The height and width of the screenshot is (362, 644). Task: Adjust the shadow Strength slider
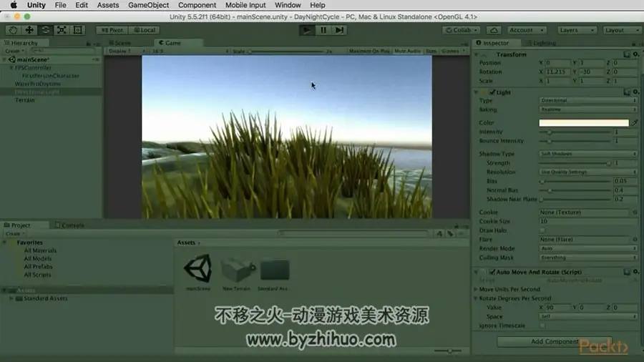(x=575, y=163)
